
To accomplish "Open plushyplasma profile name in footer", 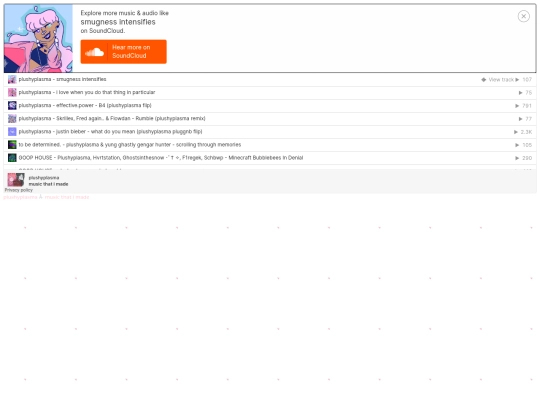I will [44, 178].
